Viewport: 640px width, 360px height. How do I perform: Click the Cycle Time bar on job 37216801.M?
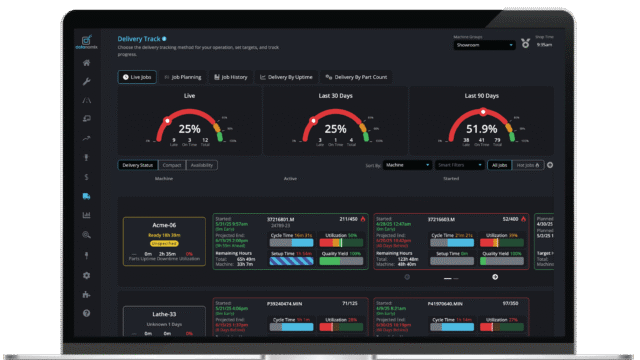pyautogui.click(x=291, y=243)
